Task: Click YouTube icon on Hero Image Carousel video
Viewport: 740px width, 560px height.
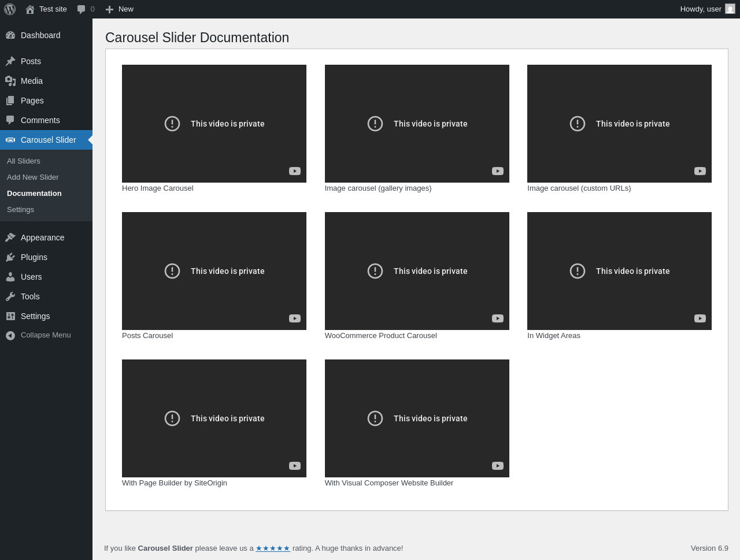Action: pos(295,171)
